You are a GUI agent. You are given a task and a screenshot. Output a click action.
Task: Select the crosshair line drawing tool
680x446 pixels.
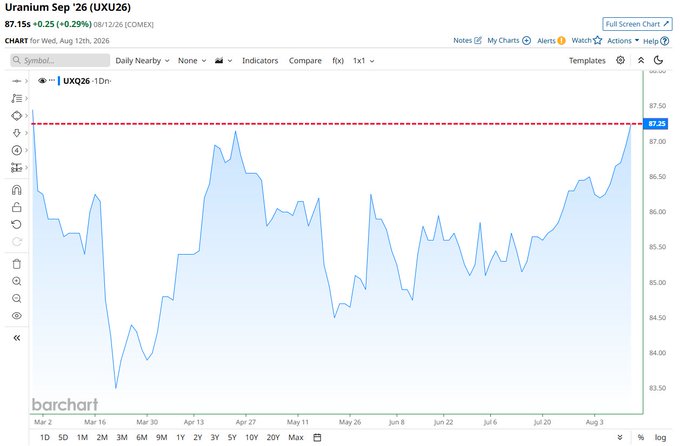[x=16, y=81]
